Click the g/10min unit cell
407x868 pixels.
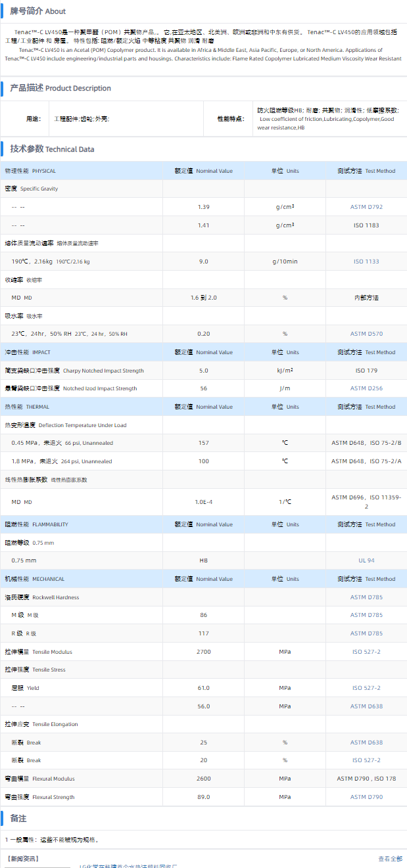point(285,262)
